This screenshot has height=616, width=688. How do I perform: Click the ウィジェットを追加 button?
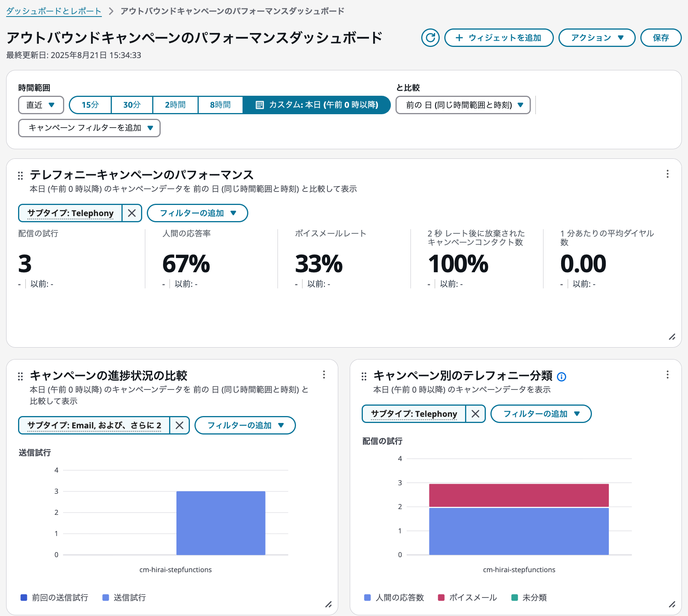tap(499, 38)
